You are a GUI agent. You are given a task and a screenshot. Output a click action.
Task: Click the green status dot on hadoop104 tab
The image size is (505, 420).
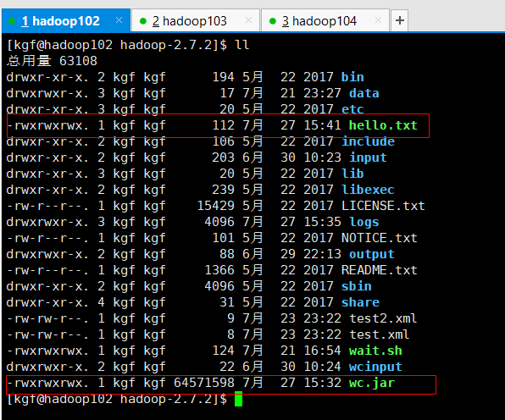pos(273,21)
